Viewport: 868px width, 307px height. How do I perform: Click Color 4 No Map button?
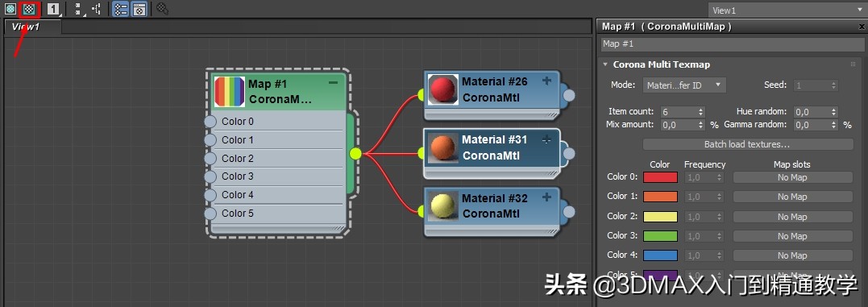pos(792,255)
